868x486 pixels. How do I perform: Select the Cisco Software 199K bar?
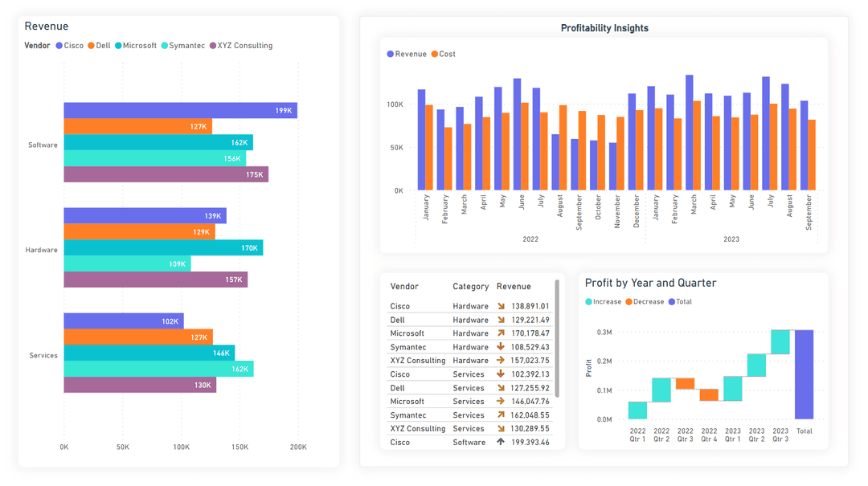pyautogui.click(x=181, y=110)
